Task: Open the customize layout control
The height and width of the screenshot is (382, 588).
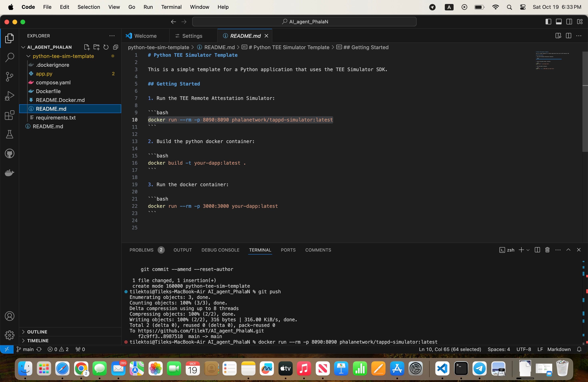Action: tap(580, 22)
